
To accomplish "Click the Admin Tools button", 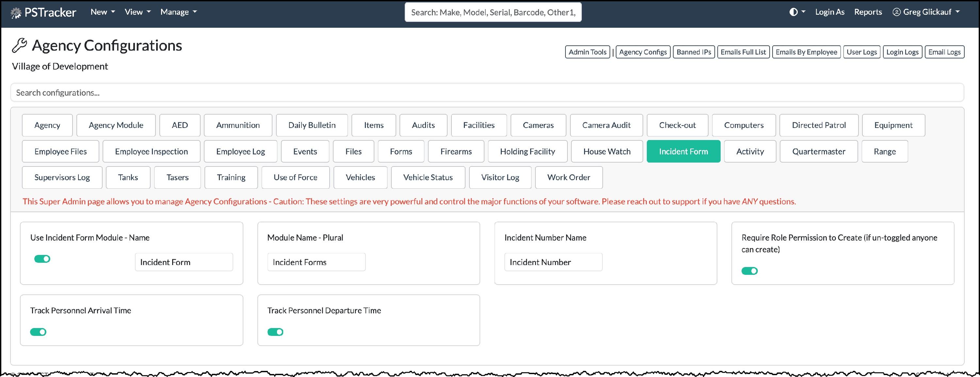I will click(588, 52).
